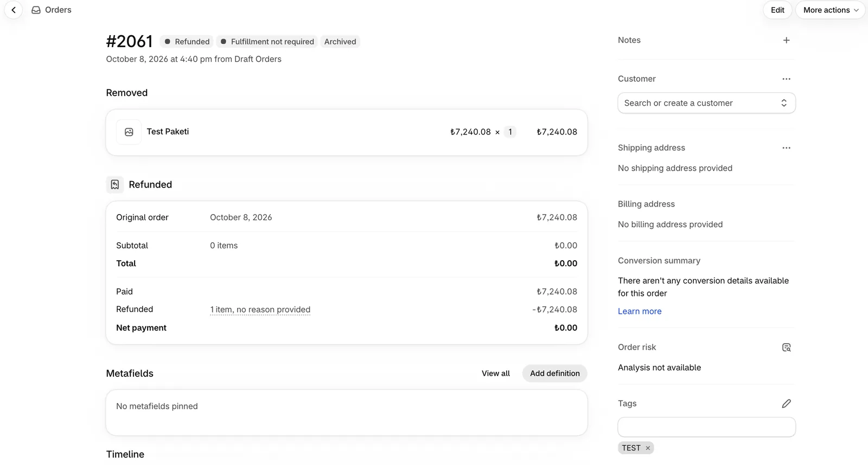Viewport: 868px width, 465px height.
Task: Remove the TEST tag
Action: click(648, 448)
